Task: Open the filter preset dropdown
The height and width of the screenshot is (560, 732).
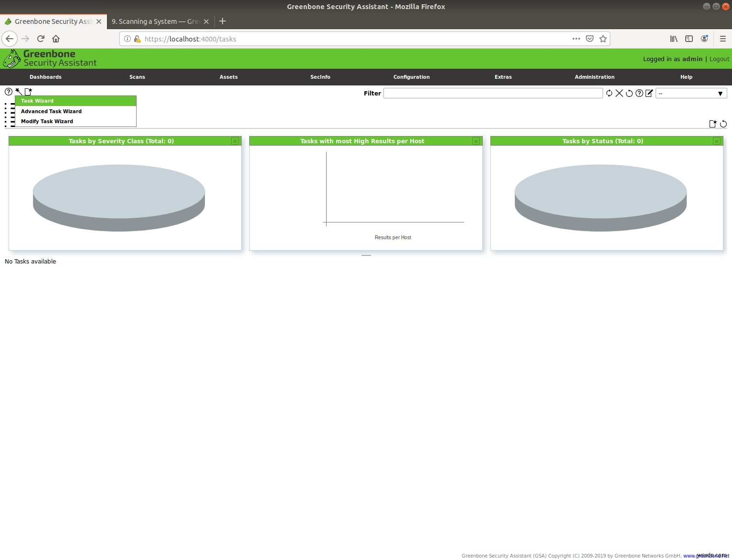Action: [x=691, y=93]
